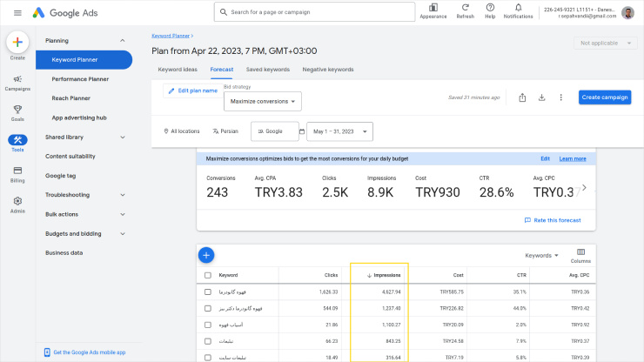Switch to Saved keywords tab
This screenshot has width=644, height=362.
click(268, 70)
